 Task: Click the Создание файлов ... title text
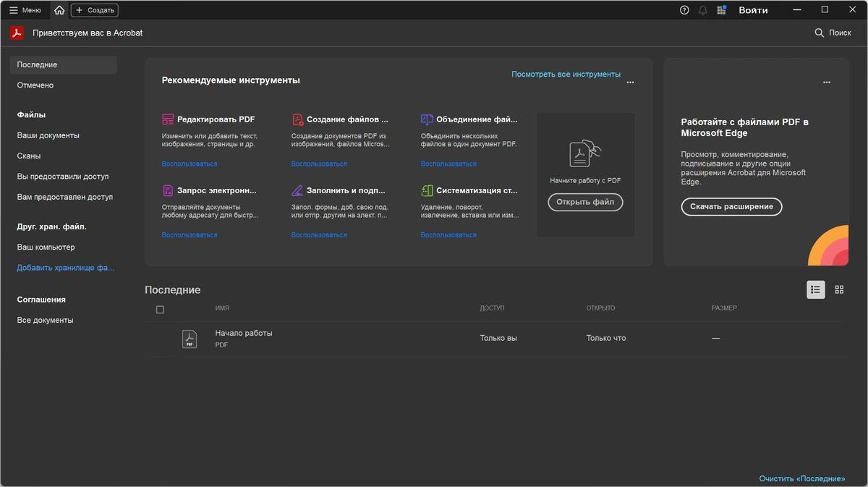[x=347, y=119]
